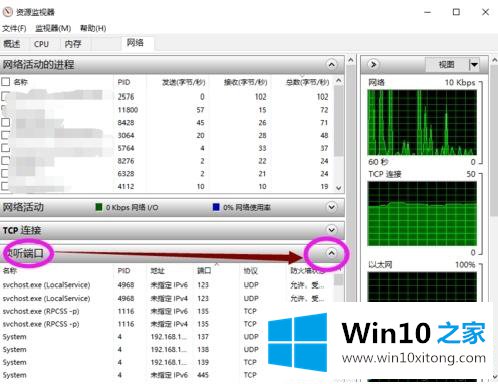The image size is (498, 384).
Task: Check the process row with PID 4112
Action: (x=6, y=186)
